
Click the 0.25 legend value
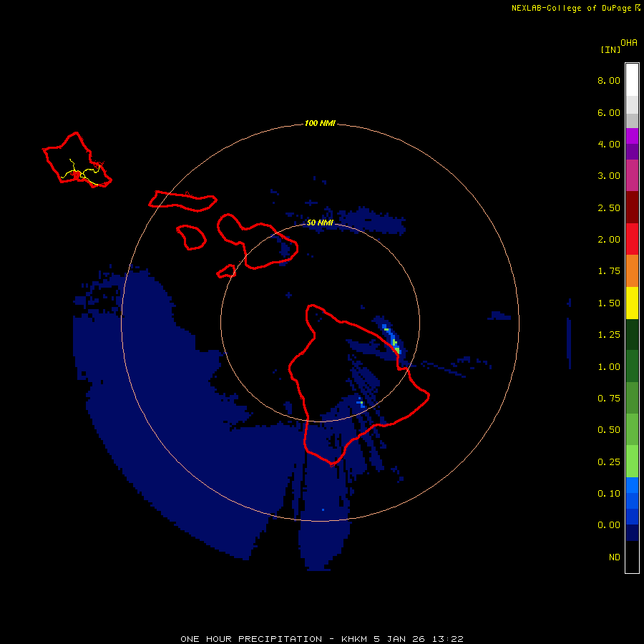click(x=609, y=462)
